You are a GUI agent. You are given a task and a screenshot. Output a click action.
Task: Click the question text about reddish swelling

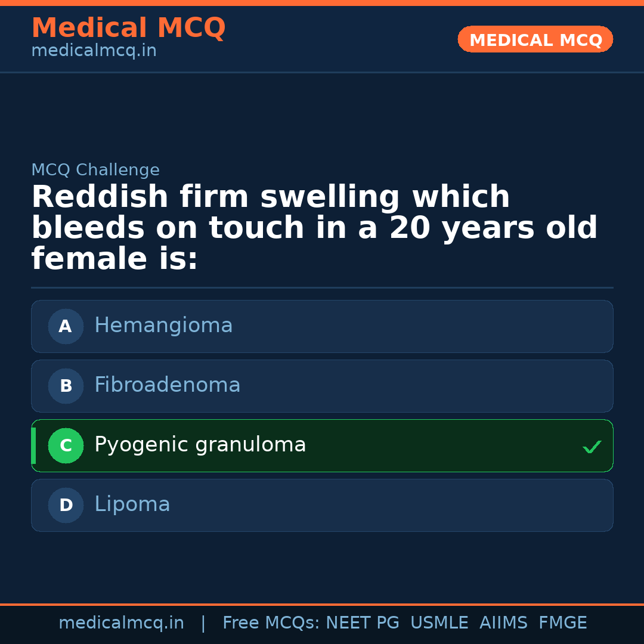(x=314, y=228)
